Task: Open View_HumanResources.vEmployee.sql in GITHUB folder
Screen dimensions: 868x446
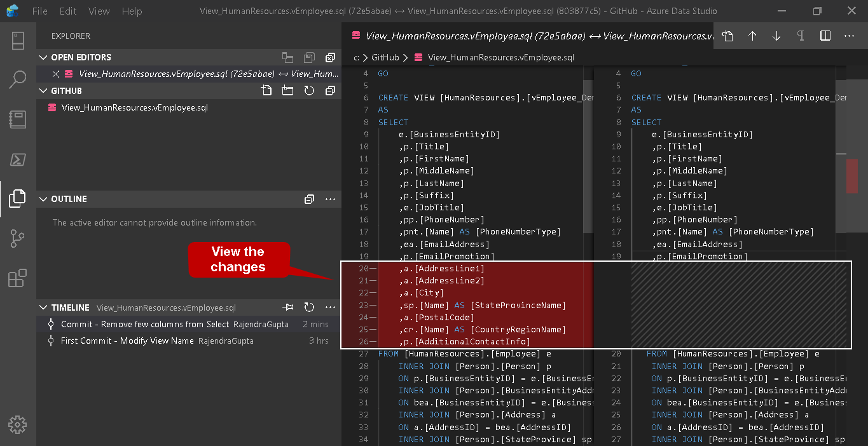Action: click(134, 108)
